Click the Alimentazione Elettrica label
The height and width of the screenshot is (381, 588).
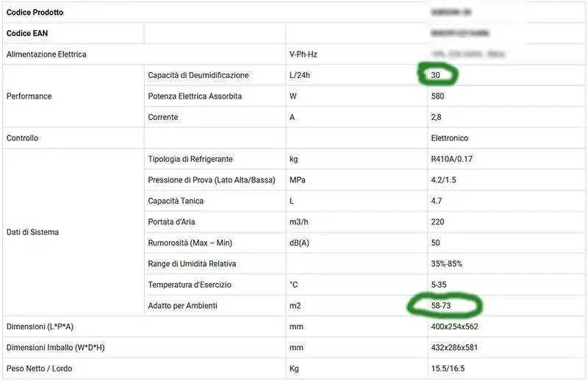pyautogui.click(x=46, y=54)
